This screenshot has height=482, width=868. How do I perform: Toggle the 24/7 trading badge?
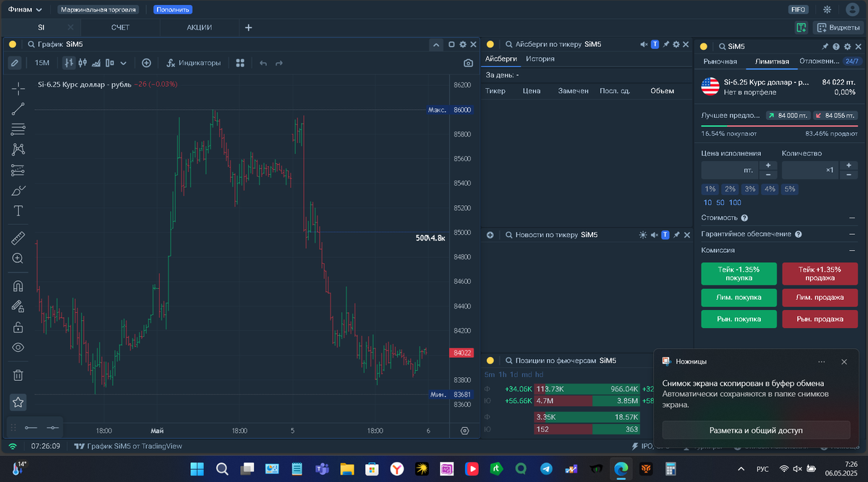[x=853, y=61]
